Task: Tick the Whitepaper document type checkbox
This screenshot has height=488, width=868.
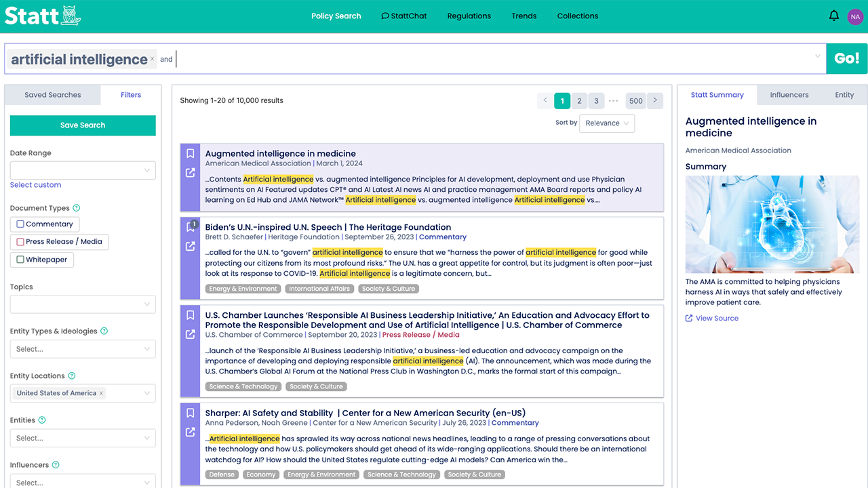Action: click(20, 260)
